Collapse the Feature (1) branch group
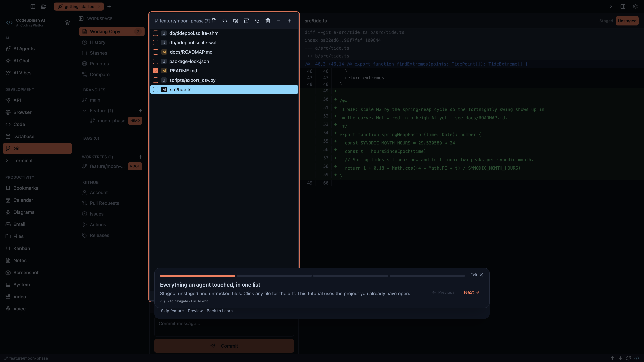The image size is (644, 362). (85, 111)
